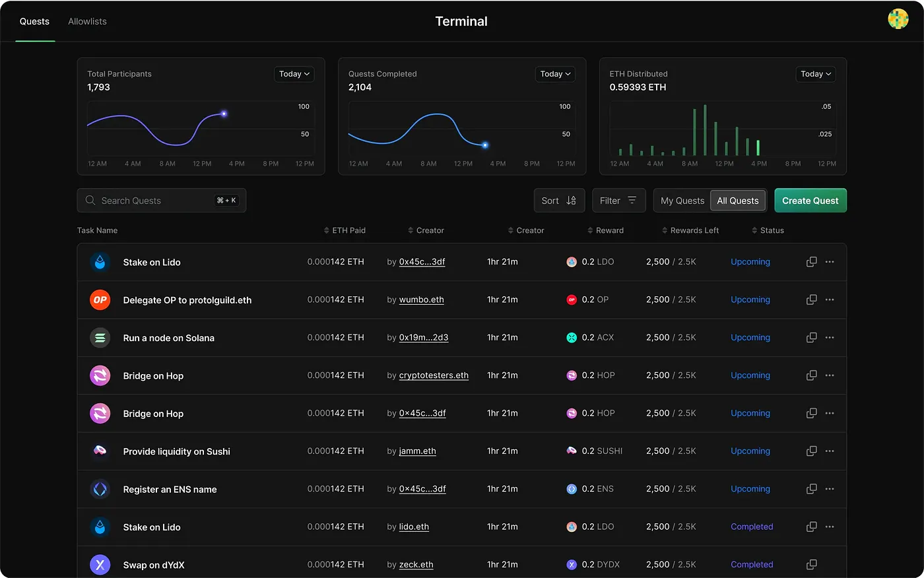Image resolution: width=924 pixels, height=578 pixels.
Task: Click copy icon in the cryptotesters.eth quest row
Action: click(x=812, y=375)
